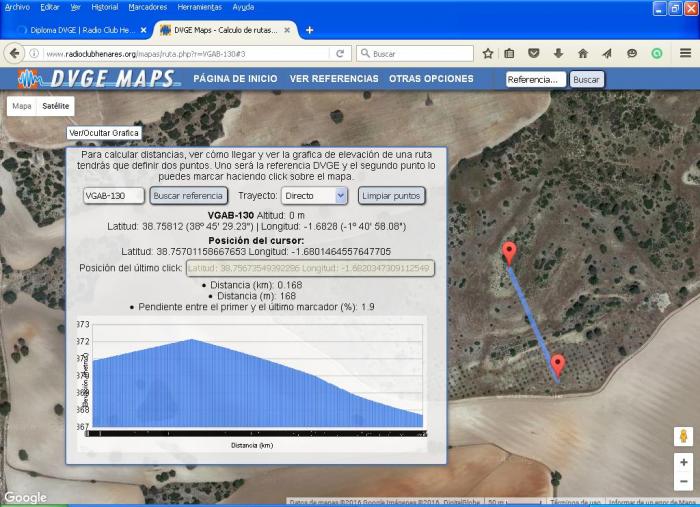Open the Marcadores menu
The height and width of the screenshot is (507, 700).
click(148, 7)
